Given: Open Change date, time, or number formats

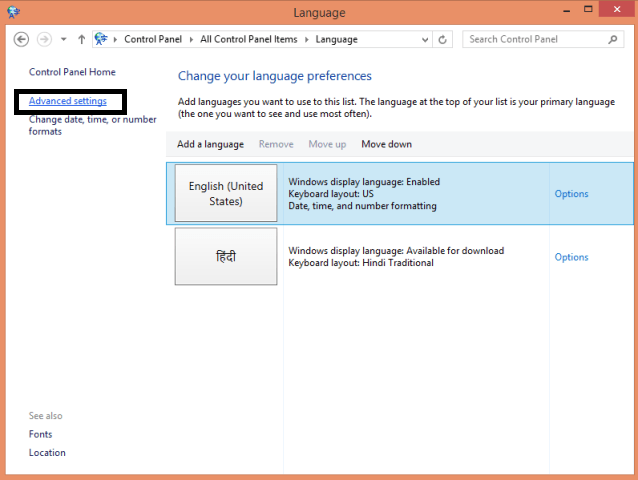Looking at the screenshot, I should [x=92, y=125].
